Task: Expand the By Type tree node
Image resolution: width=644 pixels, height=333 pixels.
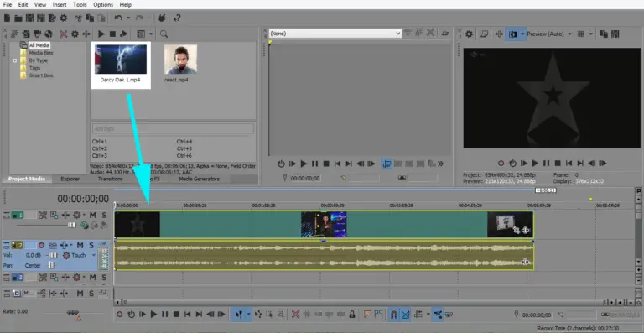Action: pyautogui.click(x=15, y=60)
